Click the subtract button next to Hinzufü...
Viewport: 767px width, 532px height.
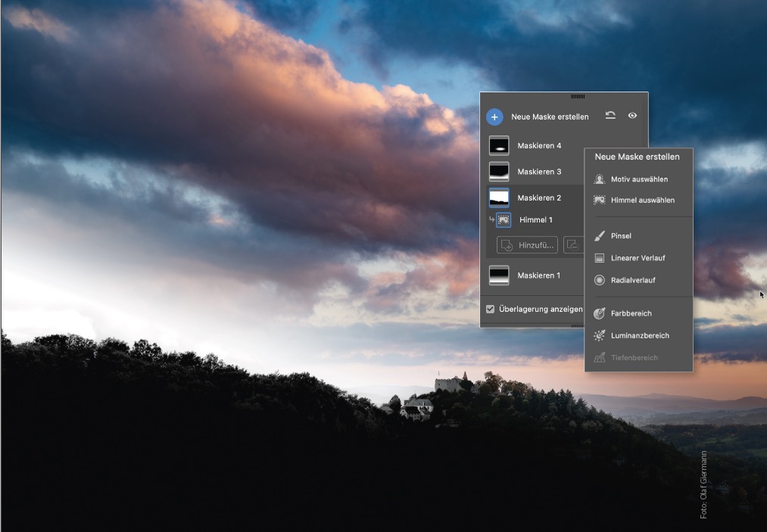pos(573,245)
